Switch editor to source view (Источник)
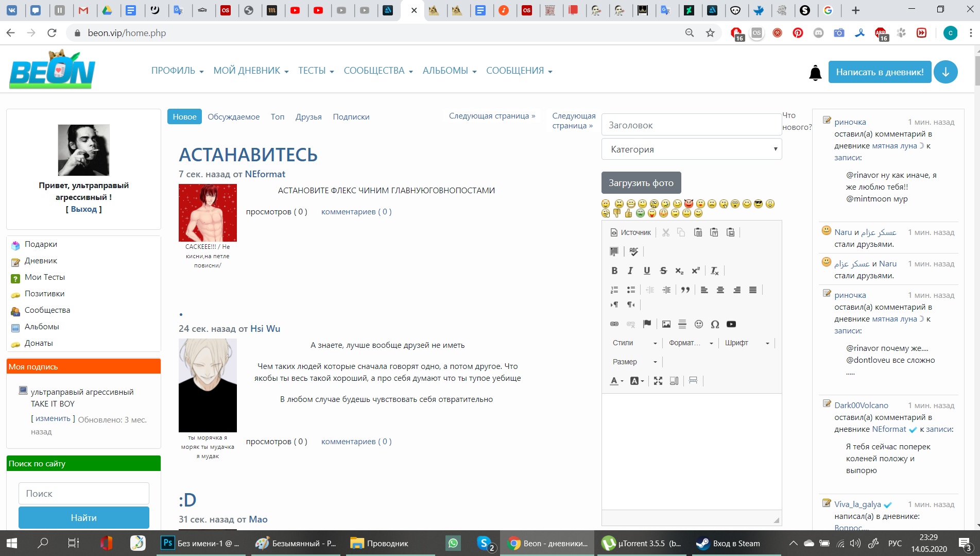 631,232
